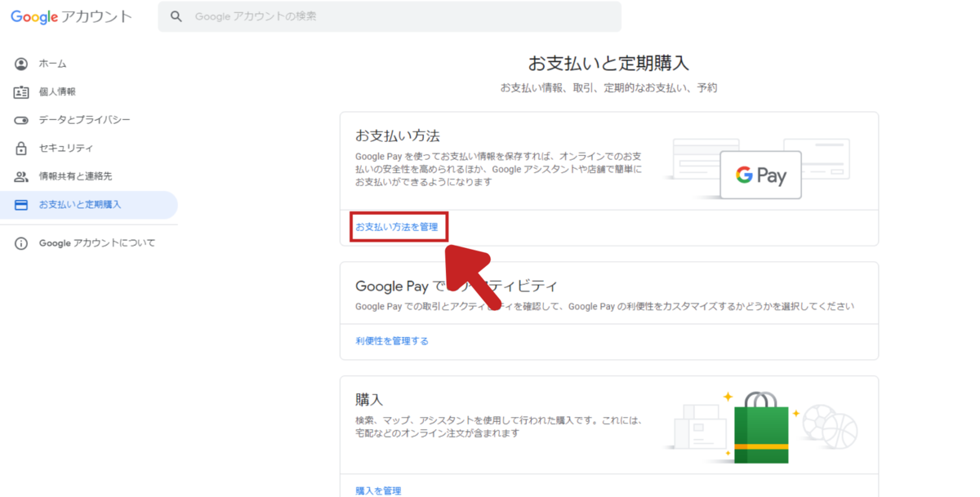Click the search magnifier icon

[176, 16]
